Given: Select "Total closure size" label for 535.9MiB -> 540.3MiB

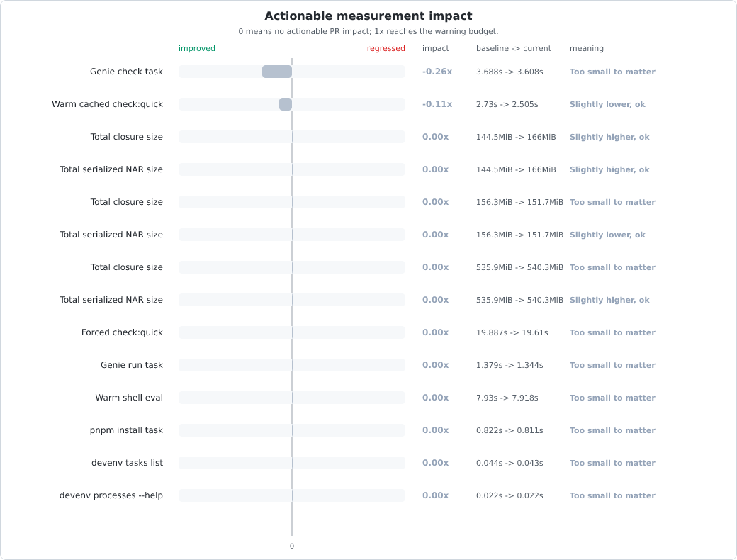Looking at the screenshot, I should (x=126, y=267).
